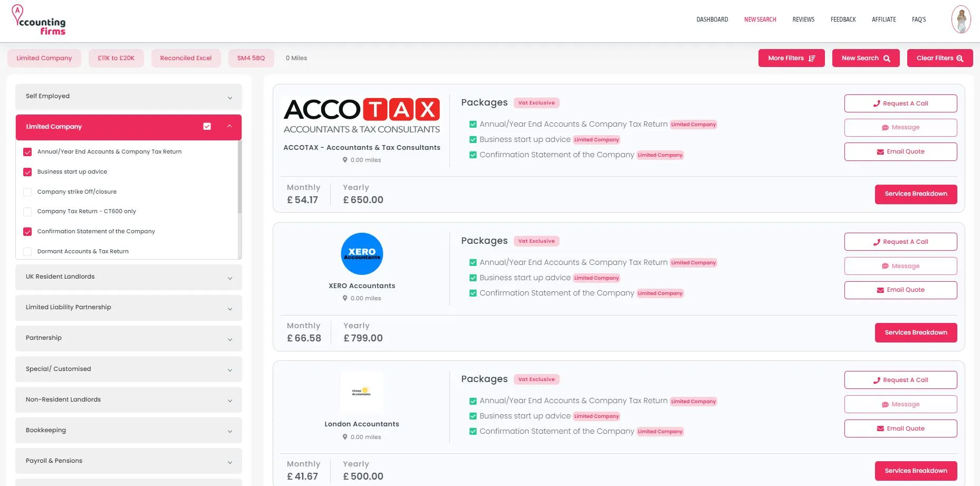Click envelope icon on XERO Email Quote
The height and width of the screenshot is (486, 980).
pyautogui.click(x=880, y=290)
